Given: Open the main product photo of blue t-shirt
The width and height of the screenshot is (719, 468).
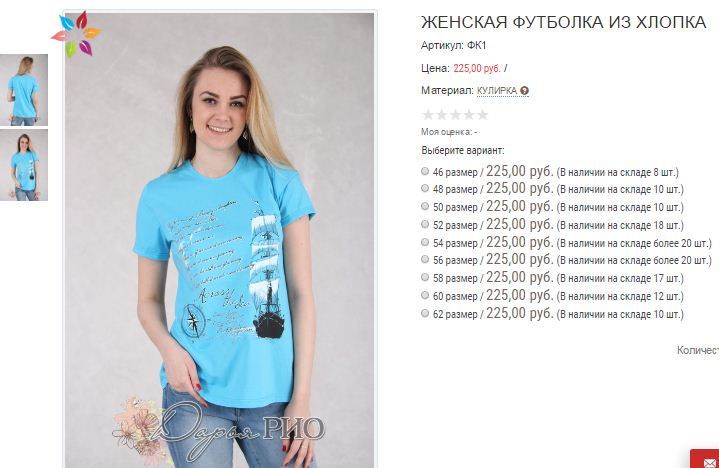Looking at the screenshot, I should [x=220, y=240].
